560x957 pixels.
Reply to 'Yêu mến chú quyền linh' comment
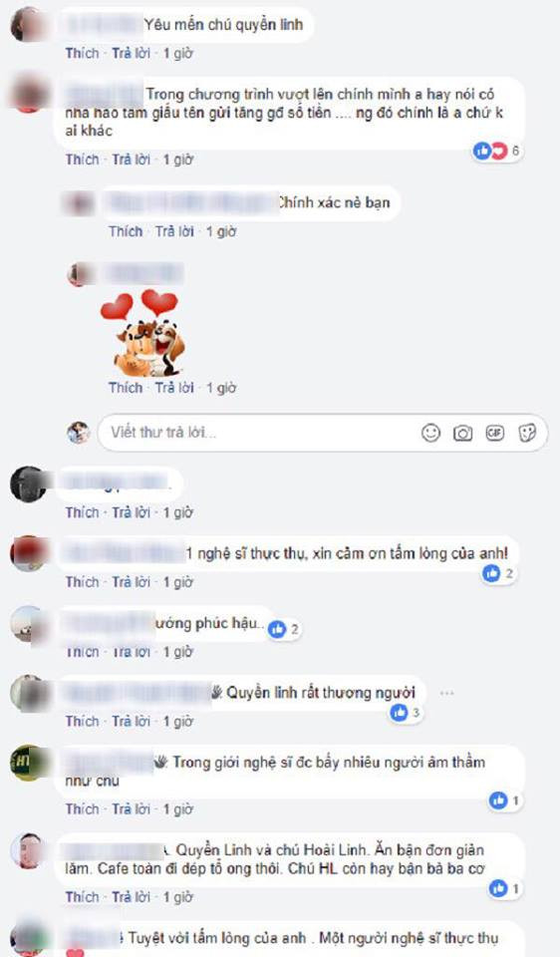132,53
